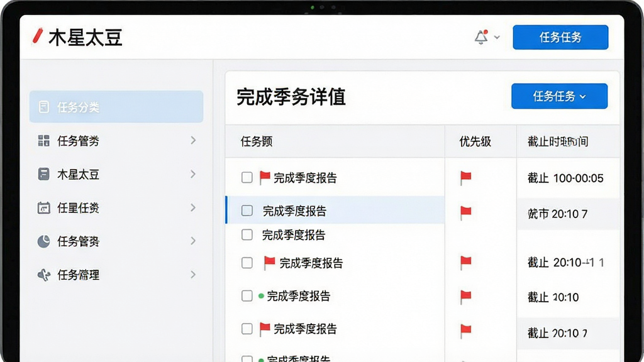Click the 20:10 7 deadline in the highlighted row
The image size is (644, 362).
coord(557,214)
